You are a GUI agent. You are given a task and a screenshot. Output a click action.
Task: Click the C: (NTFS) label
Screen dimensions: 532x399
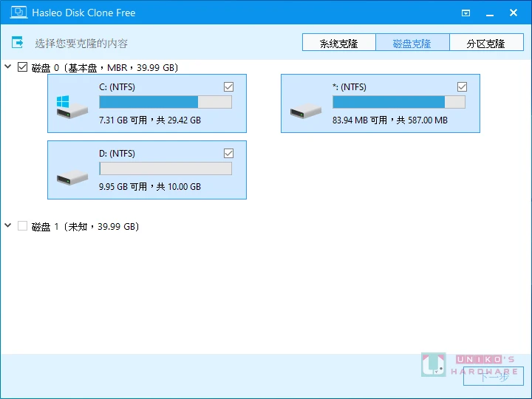(117, 87)
